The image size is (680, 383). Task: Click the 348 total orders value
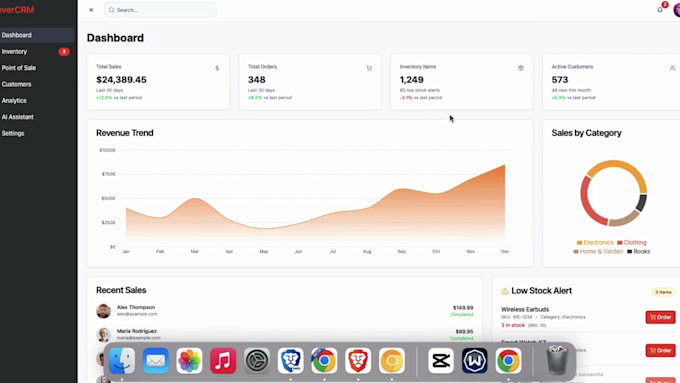click(x=257, y=80)
